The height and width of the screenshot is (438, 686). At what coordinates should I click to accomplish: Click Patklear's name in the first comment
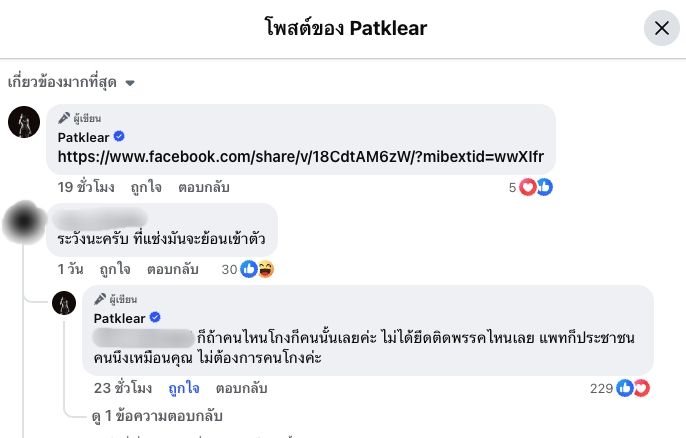[x=82, y=136]
